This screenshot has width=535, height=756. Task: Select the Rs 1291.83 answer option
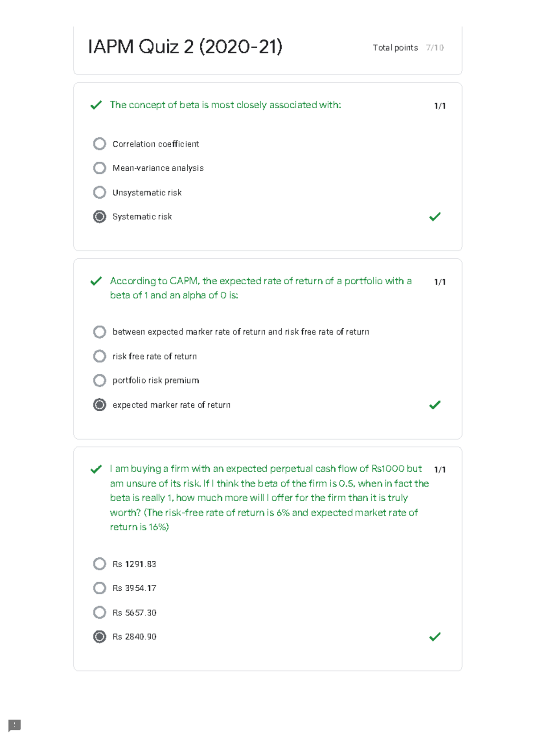click(x=99, y=564)
